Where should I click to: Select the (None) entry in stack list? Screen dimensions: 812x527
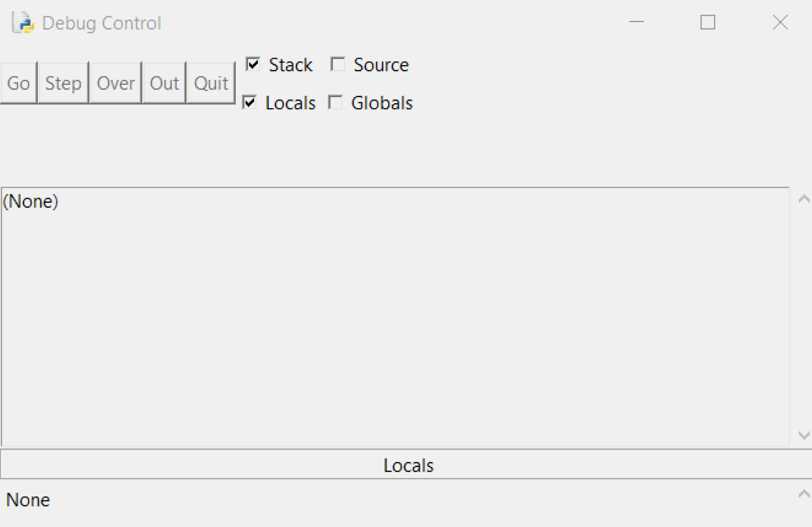(31, 201)
